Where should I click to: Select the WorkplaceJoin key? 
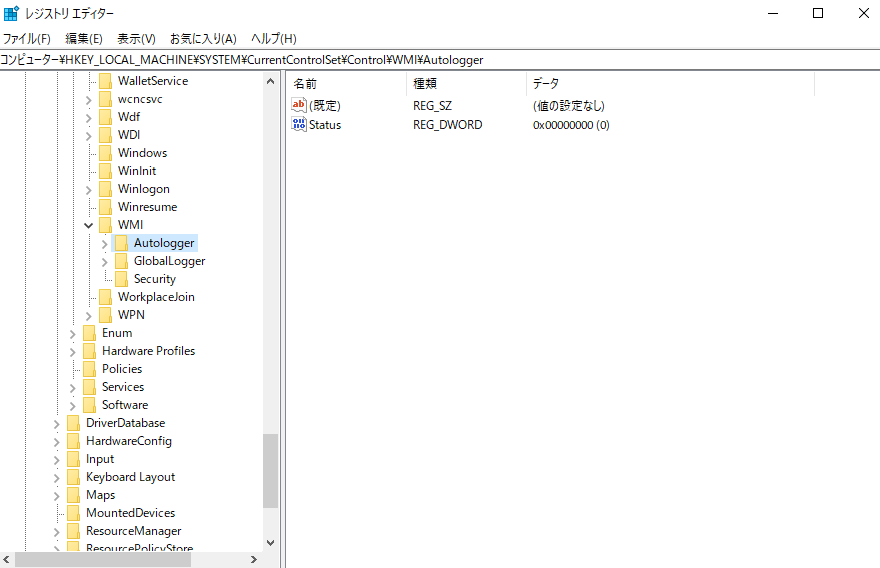click(x=156, y=297)
